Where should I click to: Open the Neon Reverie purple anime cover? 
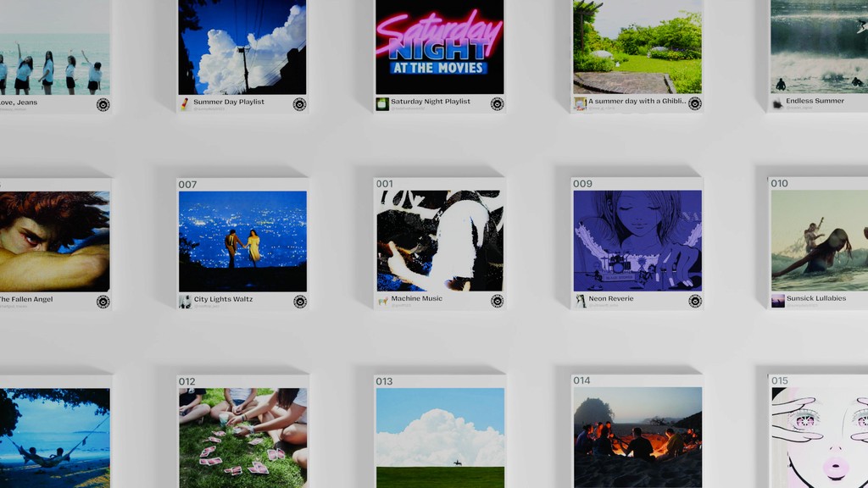pyautogui.click(x=637, y=241)
